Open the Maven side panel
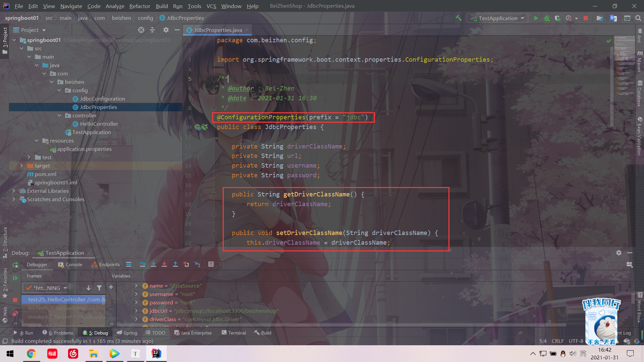The height and width of the screenshot is (362, 644). [x=640, y=61]
